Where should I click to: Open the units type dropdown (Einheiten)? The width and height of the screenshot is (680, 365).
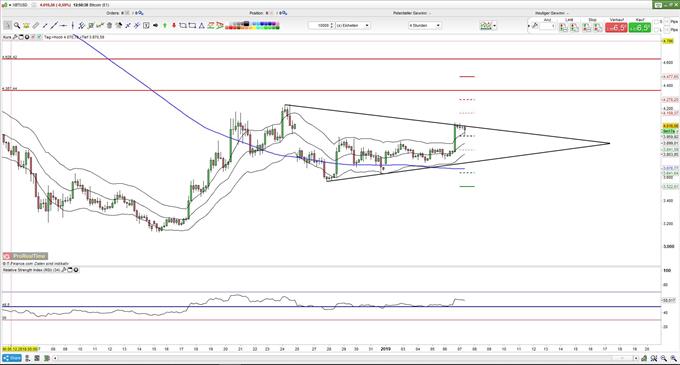pyautogui.click(x=353, y=26)
